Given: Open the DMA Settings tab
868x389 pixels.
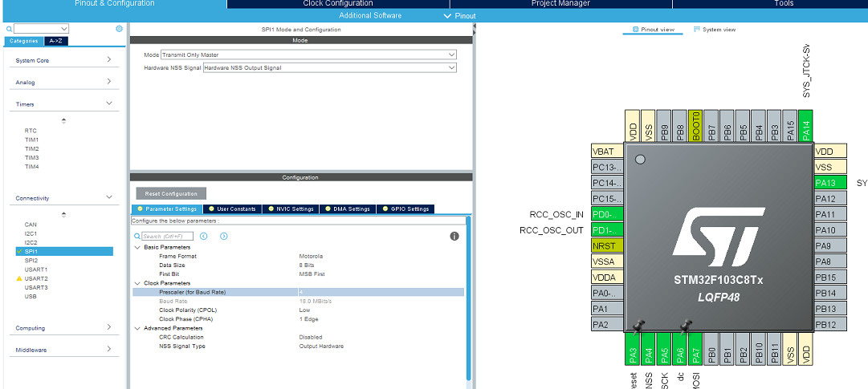Looking at the screenshot, I should pyautogui.click(x=348, y=209).
